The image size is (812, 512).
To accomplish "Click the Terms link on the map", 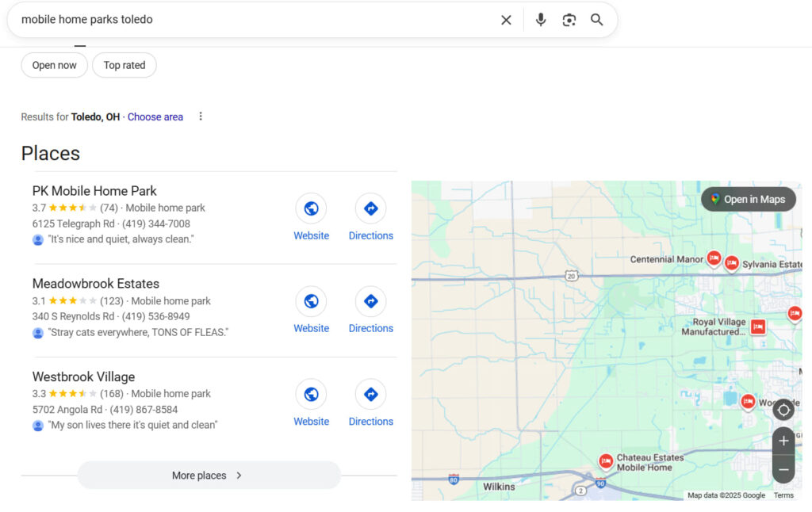I will [x=783, y=495].
